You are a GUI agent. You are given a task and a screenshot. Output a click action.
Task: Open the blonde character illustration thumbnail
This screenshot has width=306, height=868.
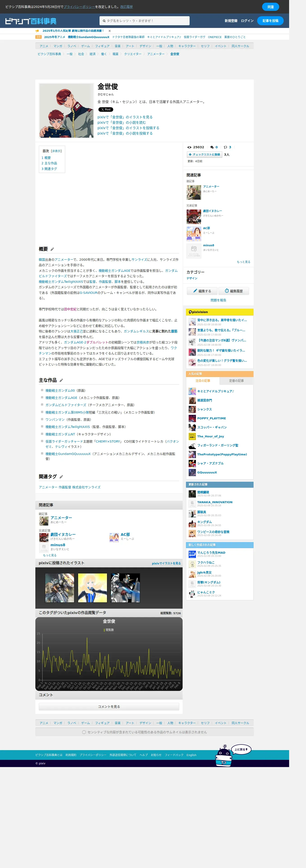pyautogui.click(x=92, y=588)
